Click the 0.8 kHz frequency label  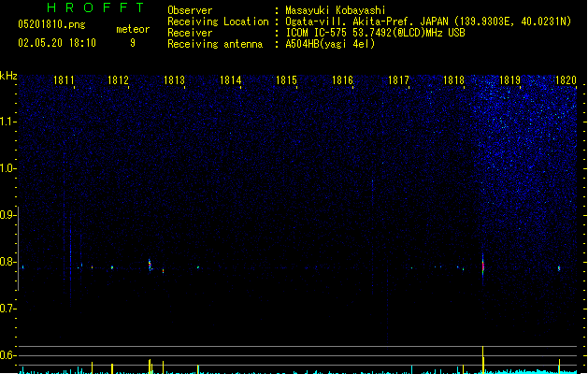click(x=7, y=262)
